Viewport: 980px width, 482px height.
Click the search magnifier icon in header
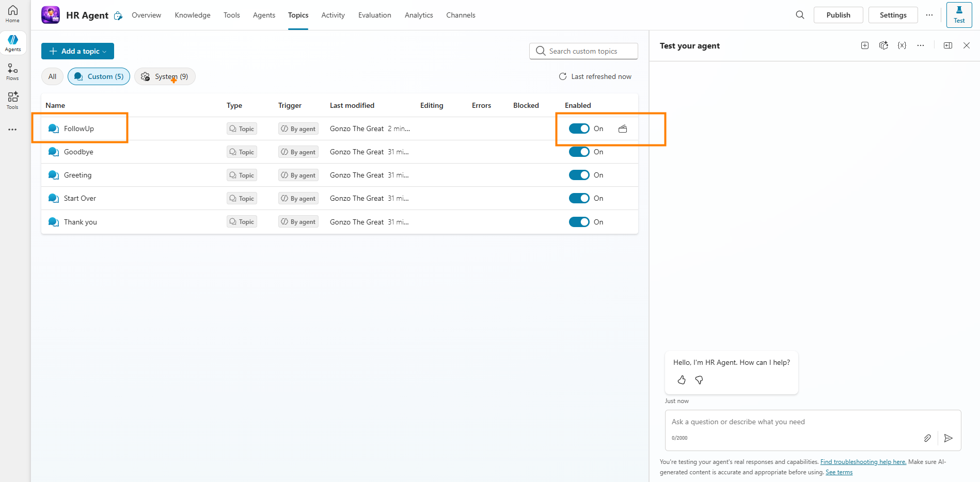[800, 15]
